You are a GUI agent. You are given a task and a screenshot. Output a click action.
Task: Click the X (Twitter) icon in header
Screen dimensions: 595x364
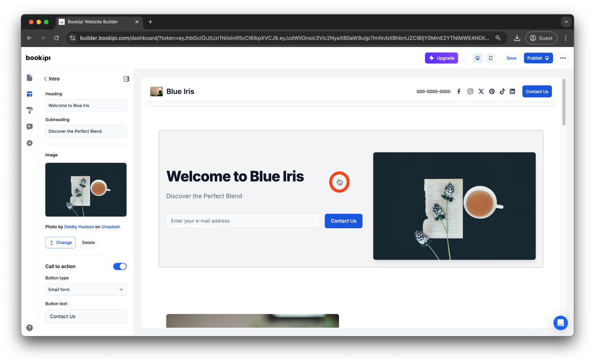[x=481, y=91]
